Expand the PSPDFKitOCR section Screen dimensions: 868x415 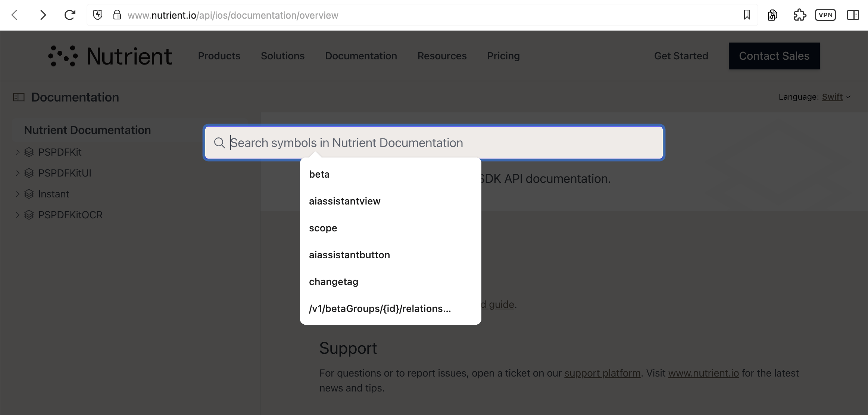[17, 215]
